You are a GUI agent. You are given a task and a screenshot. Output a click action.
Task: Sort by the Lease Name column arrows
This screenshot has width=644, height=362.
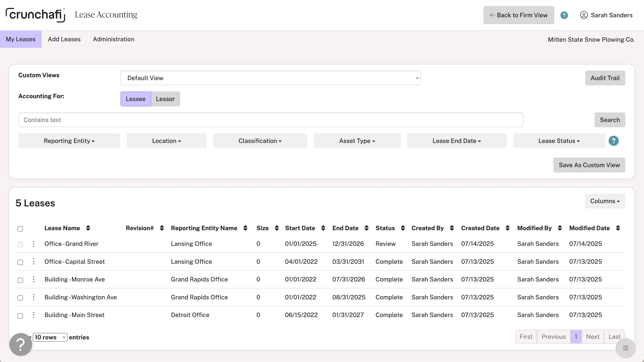(x=88, y=228)
